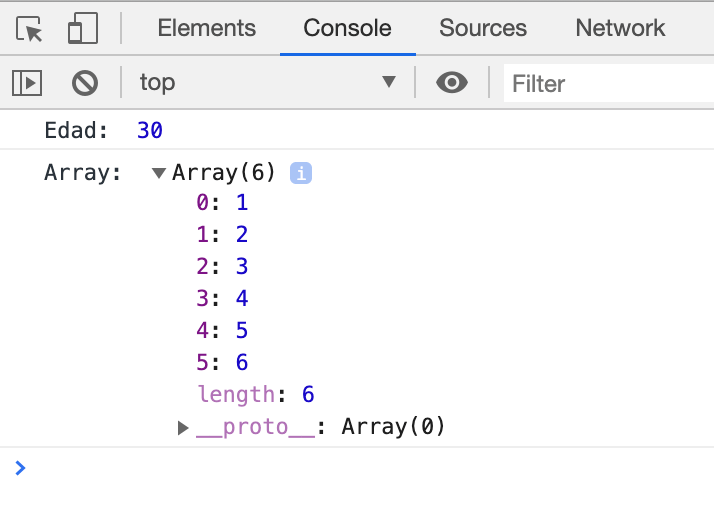Select array entry '1: 2'

point(222,234)
